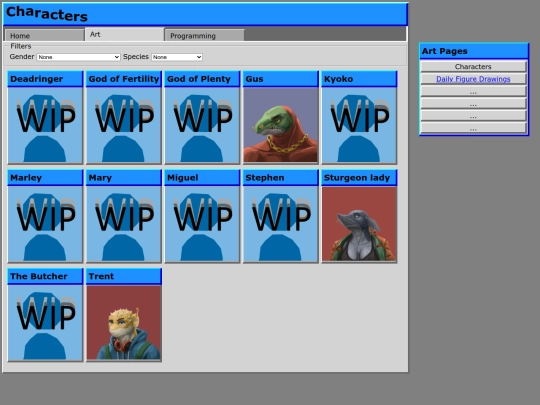540x405 pixels.
Task: Click the Sturgeon lady card title
Action: tap(359, 178)
